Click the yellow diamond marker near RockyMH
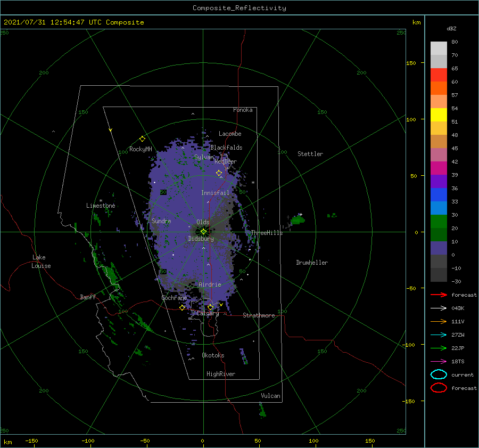479x448 pixels. (x=142, y=139)
